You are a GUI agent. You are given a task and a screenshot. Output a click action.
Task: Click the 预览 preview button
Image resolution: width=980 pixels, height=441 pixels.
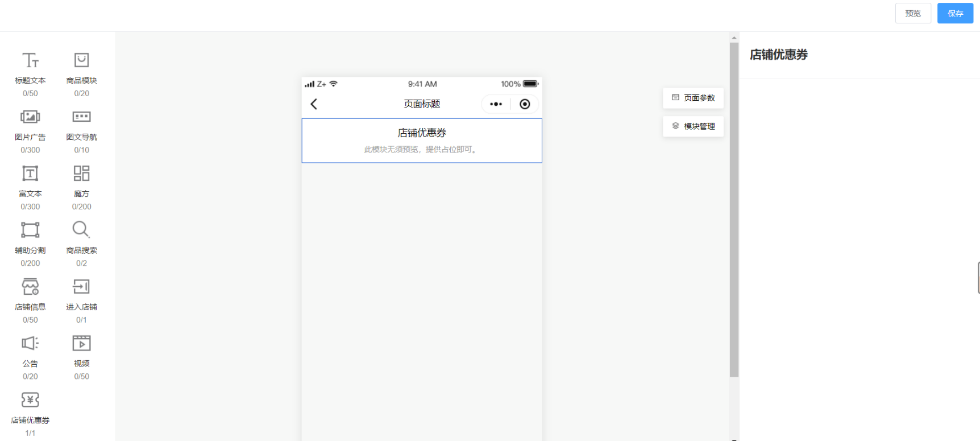913,13
